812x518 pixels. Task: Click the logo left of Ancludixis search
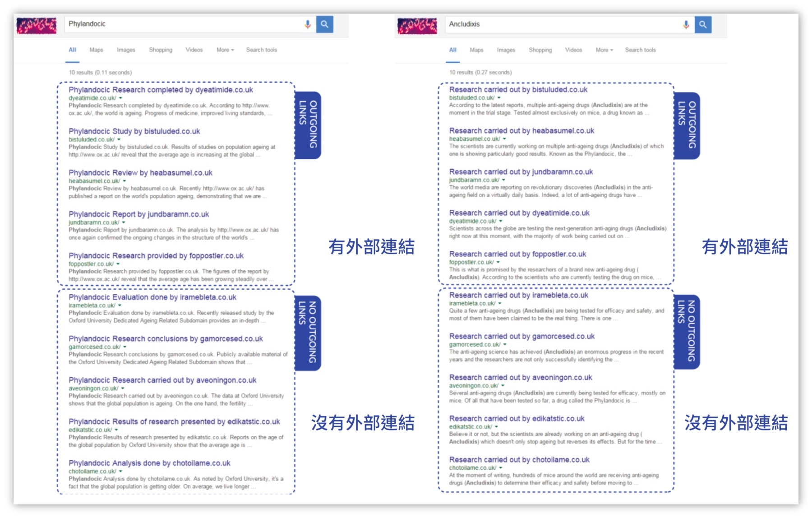point(417,26)
